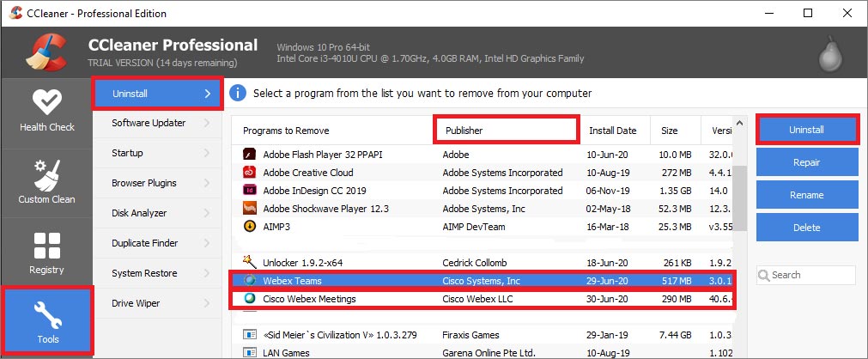Click the Delete button
Image resolution: width=868 pixels, height=359 pixels.
(x=806, y=228)
